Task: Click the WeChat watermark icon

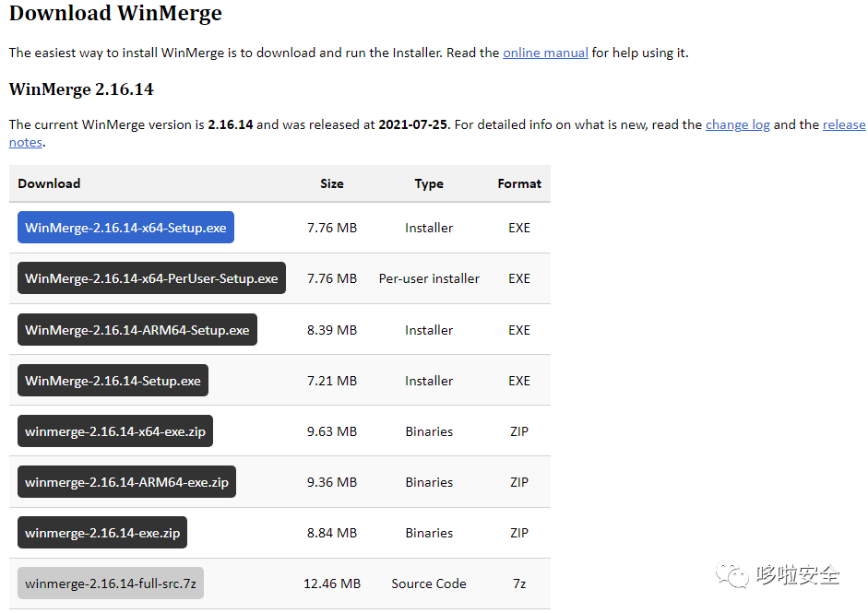Action: click(x=735, y=577)
